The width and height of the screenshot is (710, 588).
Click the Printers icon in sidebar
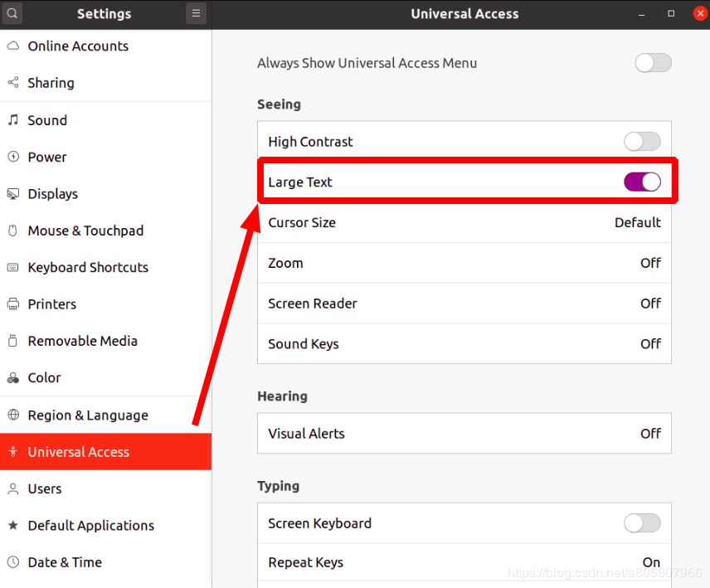13,304
